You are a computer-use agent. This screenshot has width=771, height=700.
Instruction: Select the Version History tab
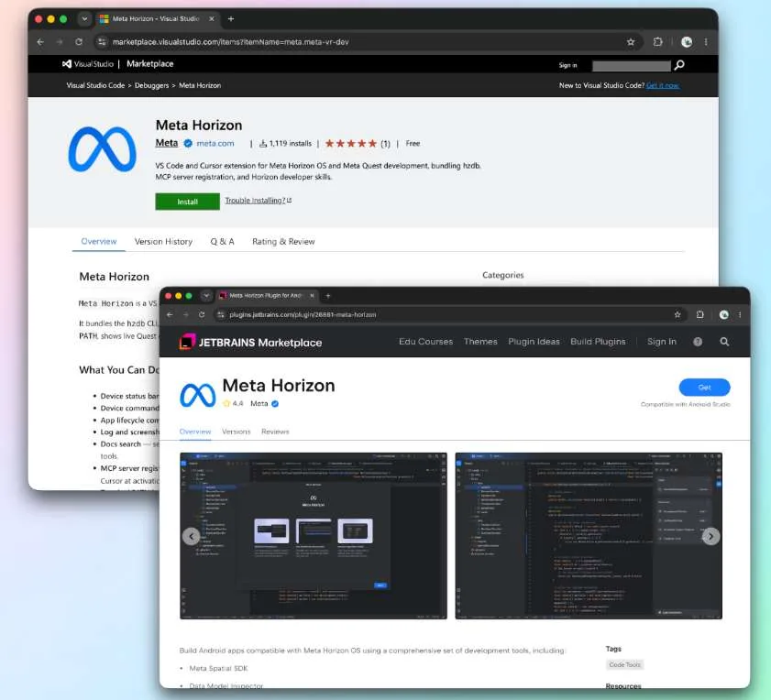click(163, 241)
